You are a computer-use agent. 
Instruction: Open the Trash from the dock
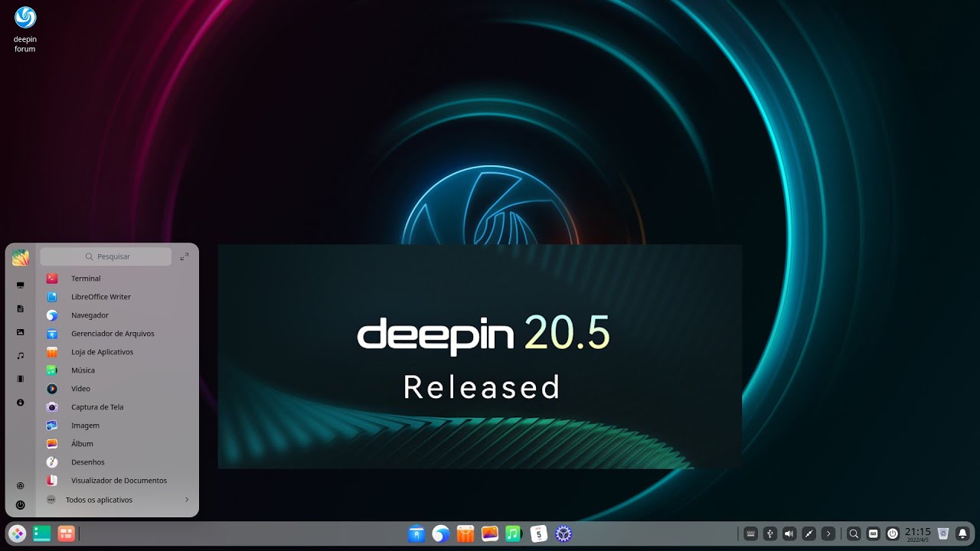943,533
